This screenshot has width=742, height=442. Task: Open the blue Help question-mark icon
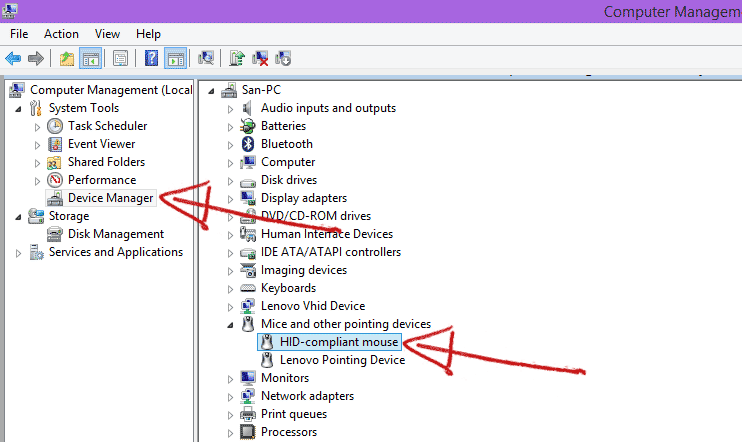click(151, 59)
